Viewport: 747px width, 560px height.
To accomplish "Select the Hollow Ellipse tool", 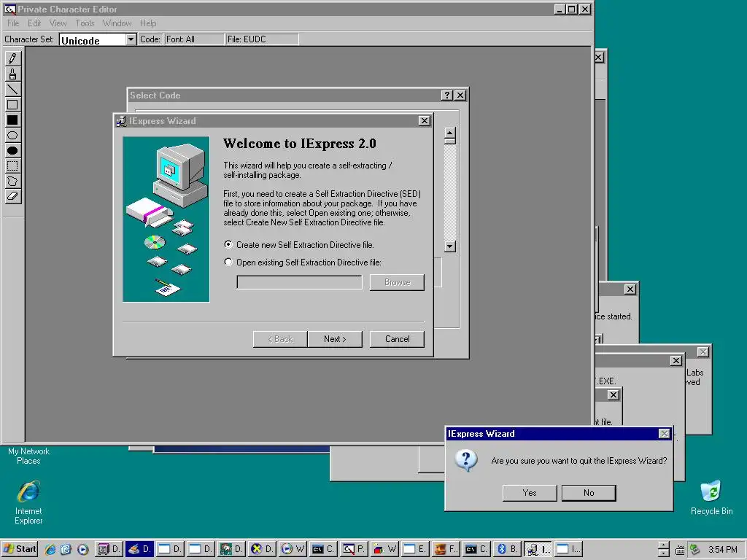I will (13, 135).
